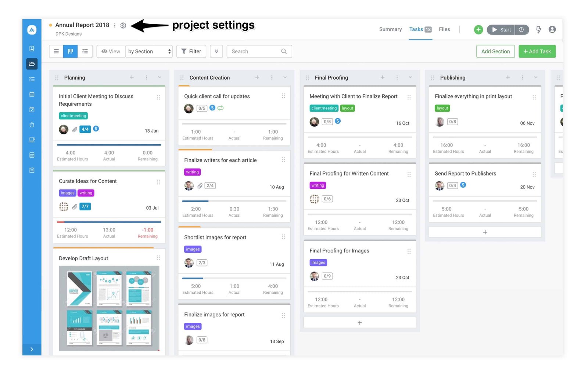This screenshot has height=376, width=588.
Task: Open the user profile icon
Action: pyautogui.click(x=552, y=29)
